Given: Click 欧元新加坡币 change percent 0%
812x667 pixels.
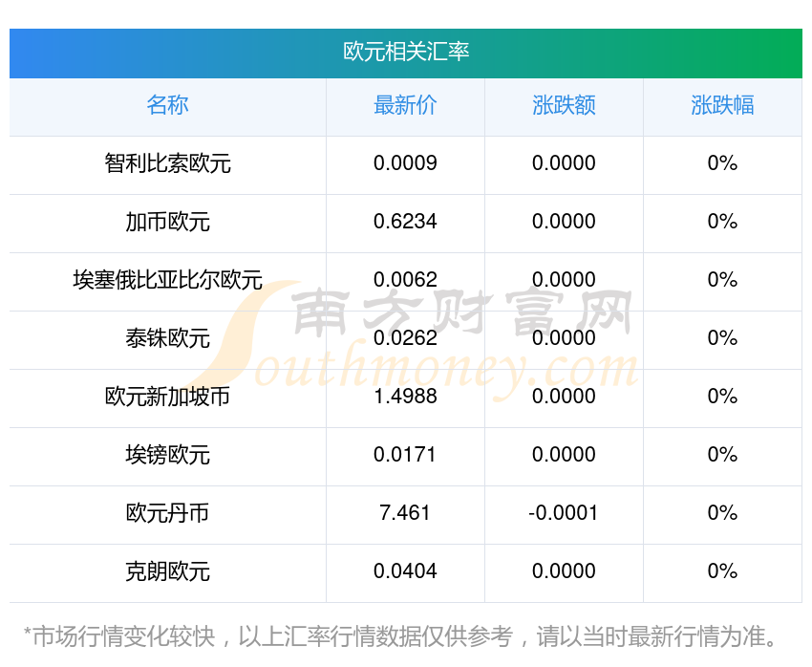Looking at the screenshot, I should [722, 397].
